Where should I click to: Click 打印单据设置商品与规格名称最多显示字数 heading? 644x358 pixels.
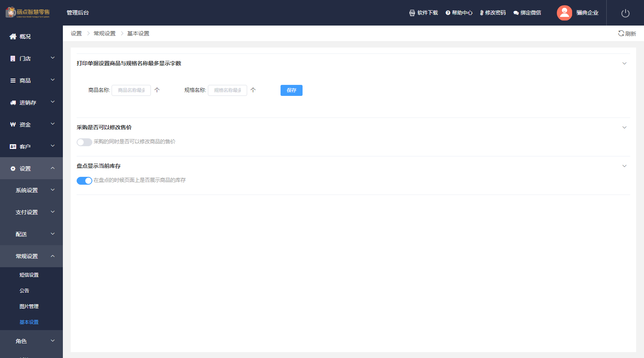129,63
